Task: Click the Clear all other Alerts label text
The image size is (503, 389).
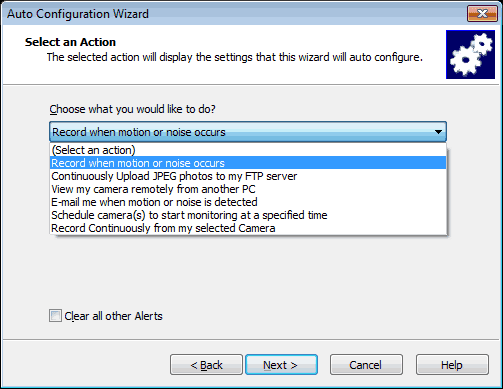Action: pos(113,316)
